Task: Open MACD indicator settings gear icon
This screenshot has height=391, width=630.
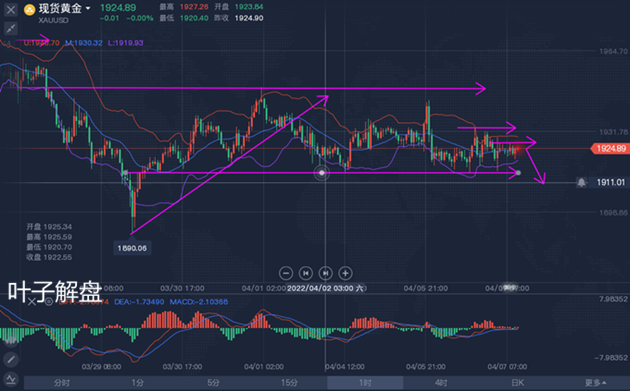Action: (49, 301)
